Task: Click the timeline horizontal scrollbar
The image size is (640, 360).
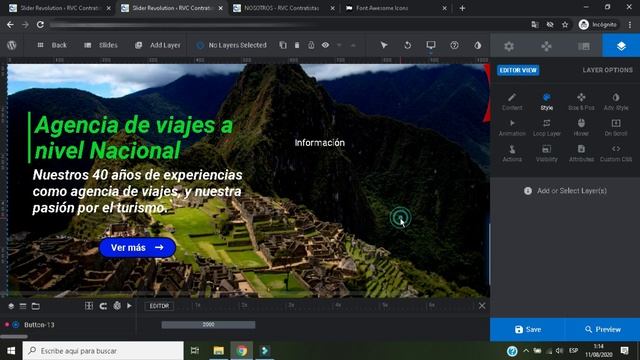Action: point(14,336)
